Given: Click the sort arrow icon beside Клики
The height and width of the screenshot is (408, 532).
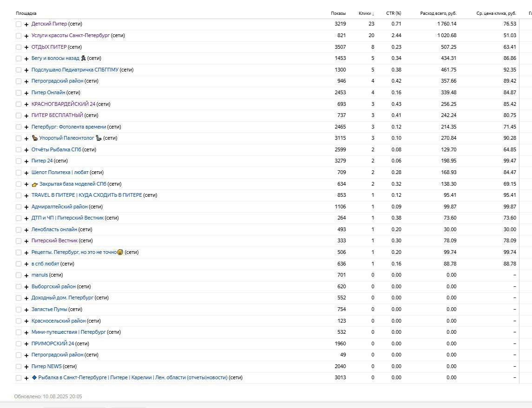Looking at the screenshot, I should [x=373, y=13].
